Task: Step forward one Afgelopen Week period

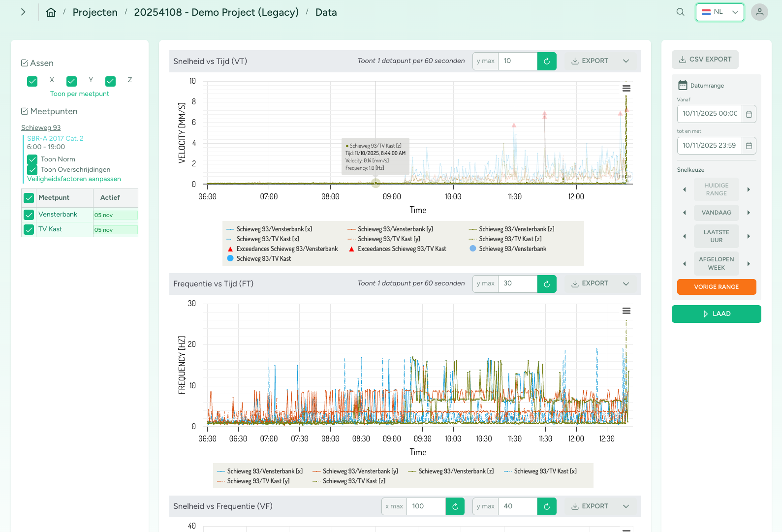Action: tap(749, 264)
